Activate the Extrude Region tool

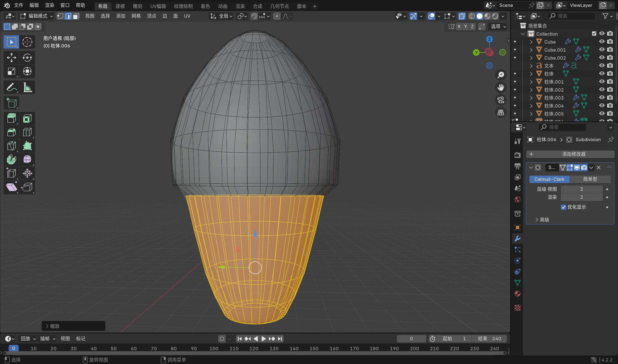click(11, 119)
